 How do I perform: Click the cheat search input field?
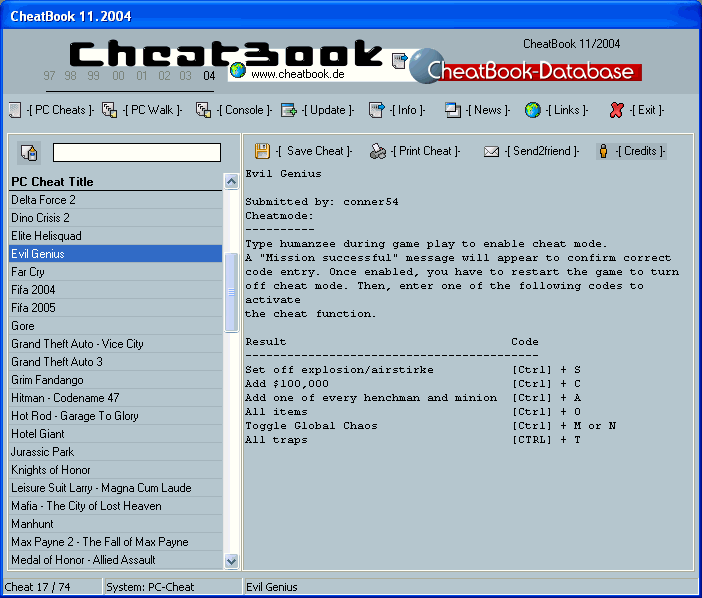[137, 152]
